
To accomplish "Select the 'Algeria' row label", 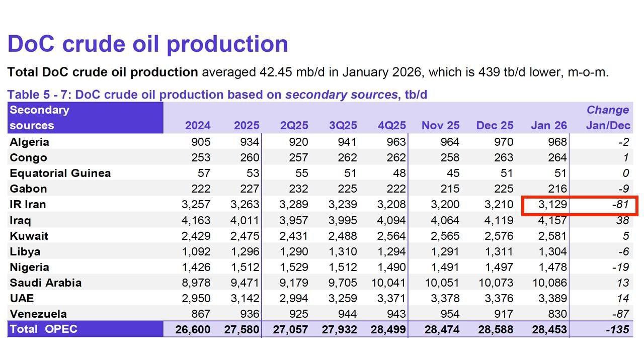I will 29,142.
